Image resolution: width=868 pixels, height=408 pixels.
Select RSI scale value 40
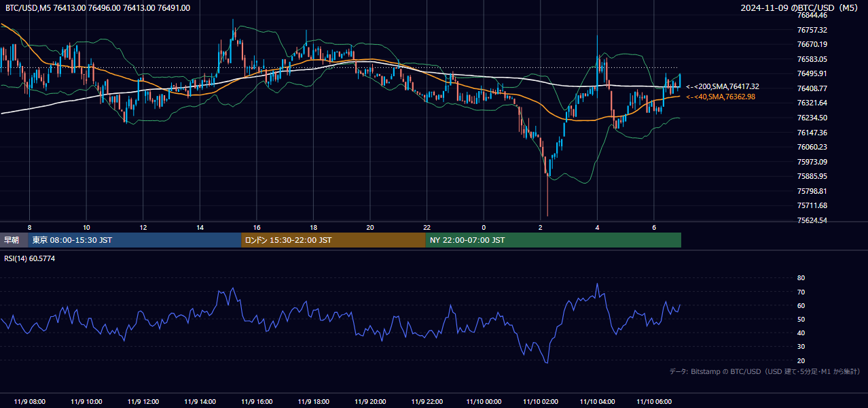click(801, 333)
